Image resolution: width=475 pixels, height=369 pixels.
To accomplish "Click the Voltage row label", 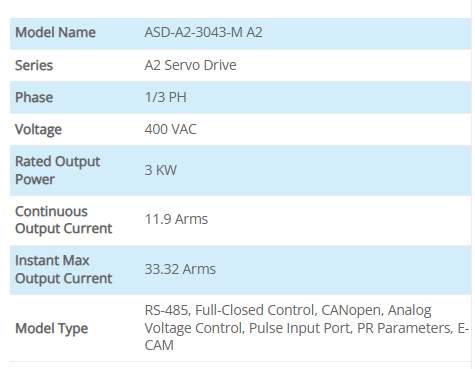I will pyautogui.click(x=38, y=130).
